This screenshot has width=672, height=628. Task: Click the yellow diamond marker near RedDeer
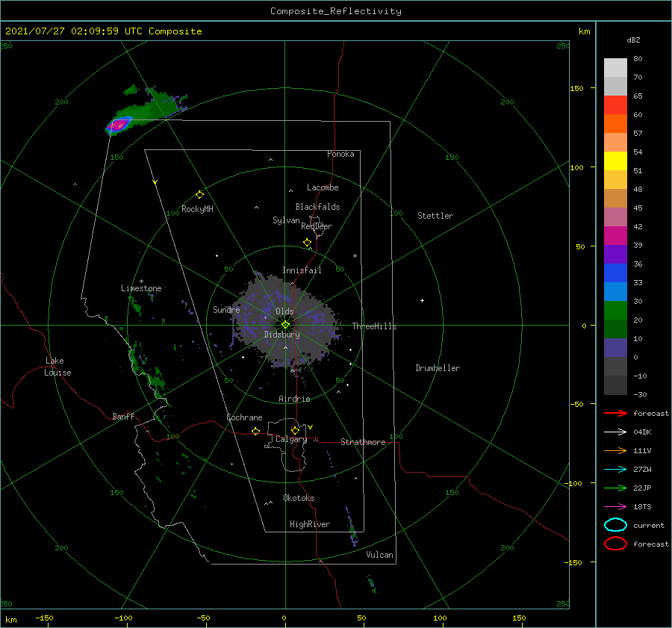click(307, 243)
